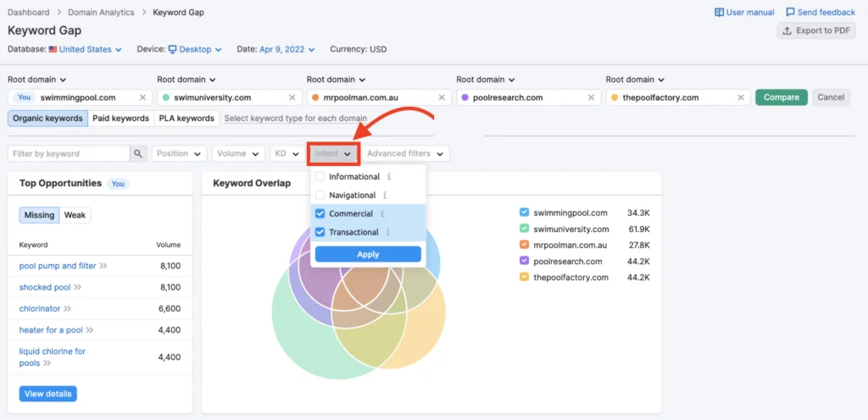Click arrows icon beside heater for a pool
868x420 pixels.
click(89, 330)
